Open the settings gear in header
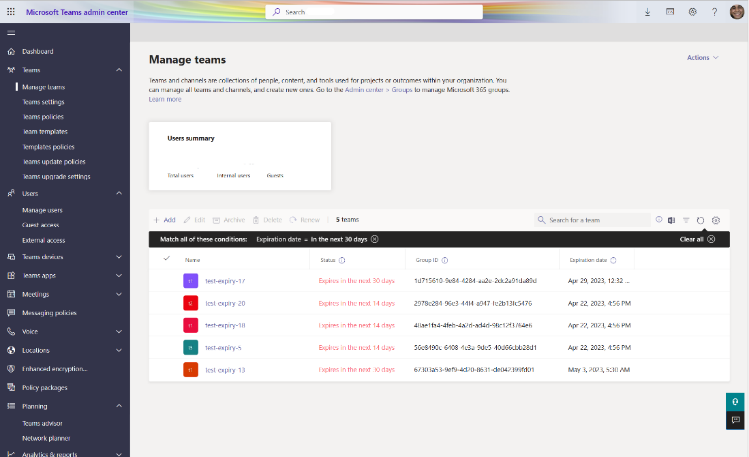The image size is (749, 457). [693, 12]
